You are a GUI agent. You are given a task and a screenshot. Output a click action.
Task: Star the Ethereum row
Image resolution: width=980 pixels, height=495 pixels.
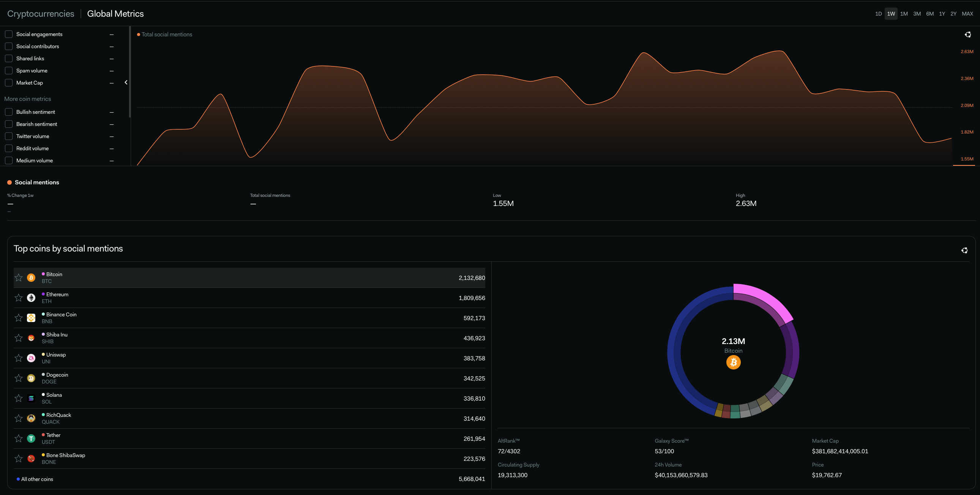19,298
